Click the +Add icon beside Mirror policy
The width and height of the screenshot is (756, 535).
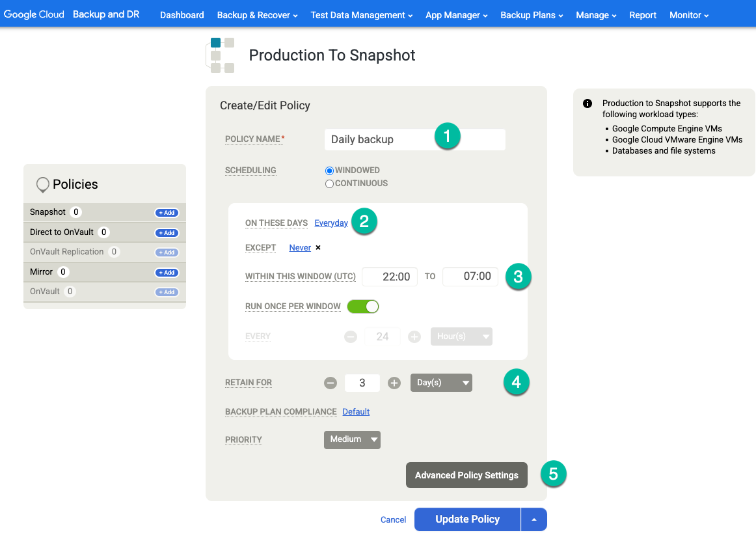tap(167, 272)
